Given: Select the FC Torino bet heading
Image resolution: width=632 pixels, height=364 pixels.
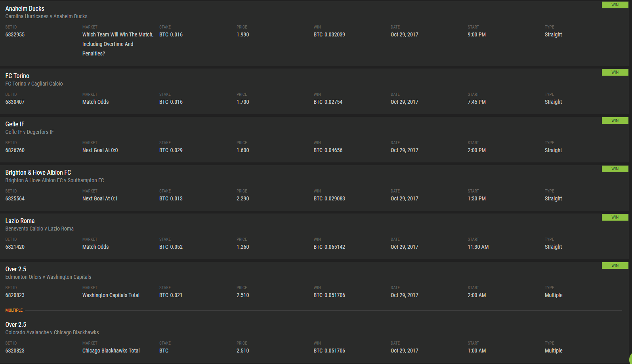Looking at the screenshot, I should click(x=17, y=76).
